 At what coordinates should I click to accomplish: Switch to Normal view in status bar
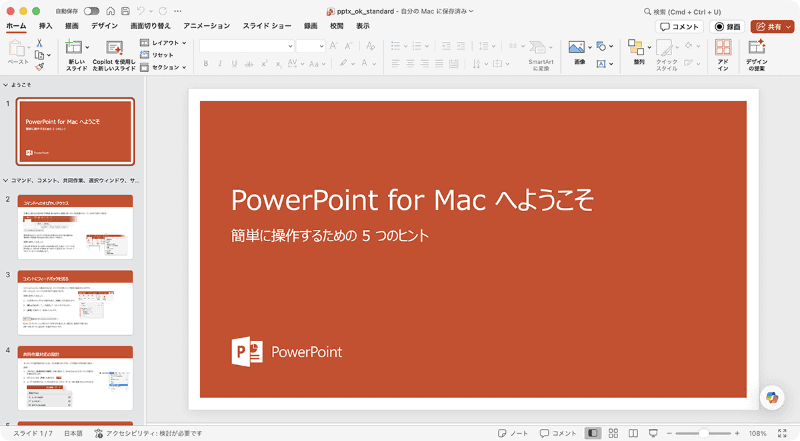tap(593, 433)
